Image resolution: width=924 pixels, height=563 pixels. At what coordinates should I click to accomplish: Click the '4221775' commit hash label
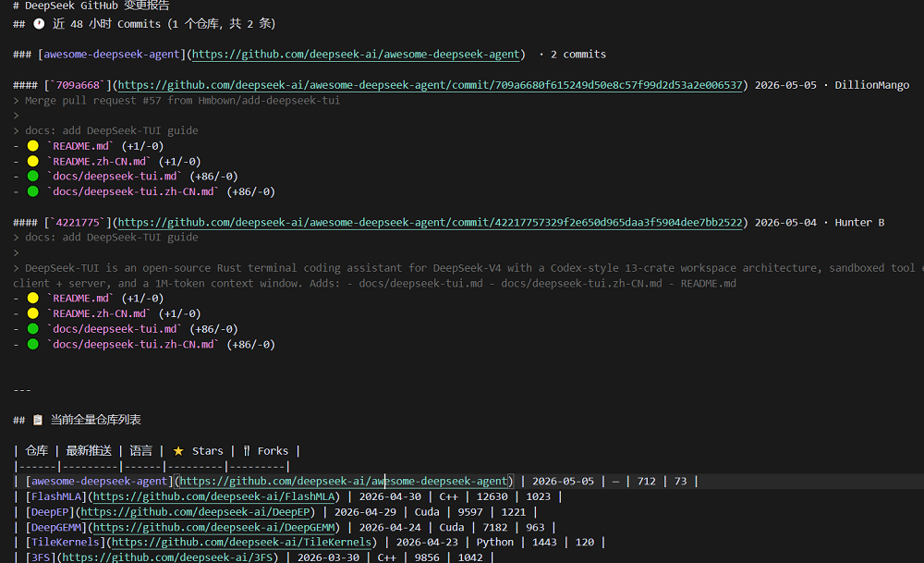pos(78,222)
